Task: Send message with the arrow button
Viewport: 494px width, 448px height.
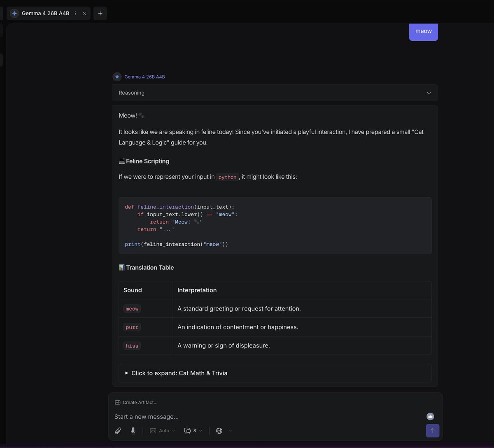Action: (433, 431)
